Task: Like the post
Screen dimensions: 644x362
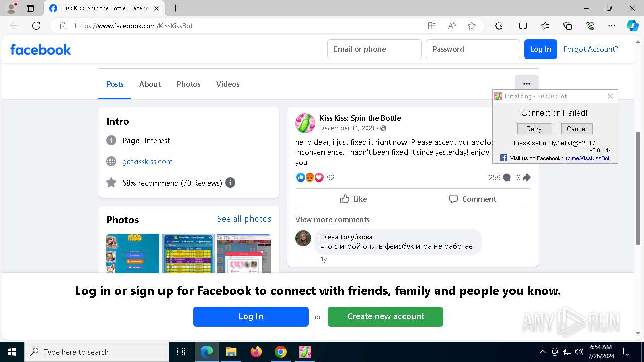Action: [x=354, y=199]
